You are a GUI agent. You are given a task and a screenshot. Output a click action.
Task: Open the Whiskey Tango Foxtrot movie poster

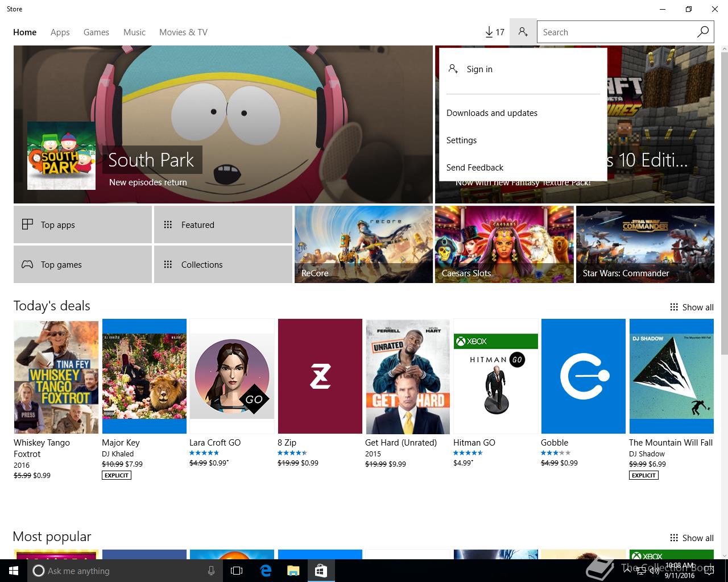pyautogui.click(x=56, y=376)
